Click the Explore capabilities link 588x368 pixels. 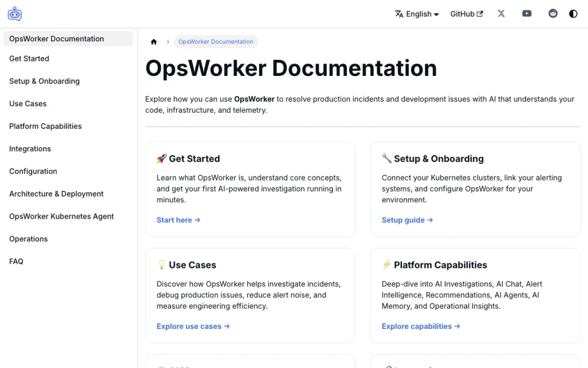421,327
